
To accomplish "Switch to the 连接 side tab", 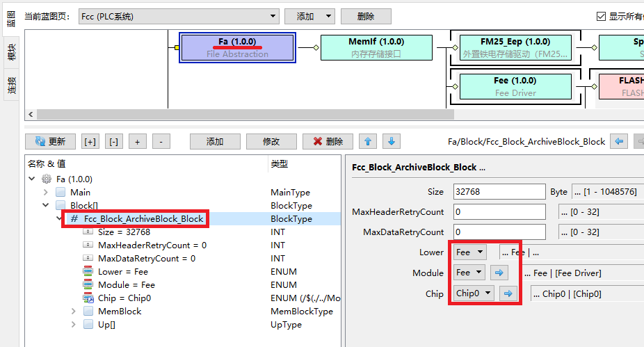I will [12, 85].
